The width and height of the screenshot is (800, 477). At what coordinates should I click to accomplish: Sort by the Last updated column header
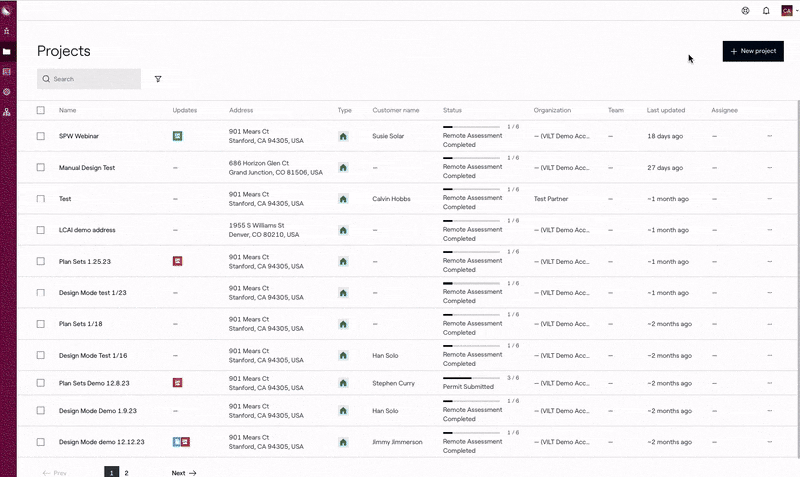tap(666, 110)
